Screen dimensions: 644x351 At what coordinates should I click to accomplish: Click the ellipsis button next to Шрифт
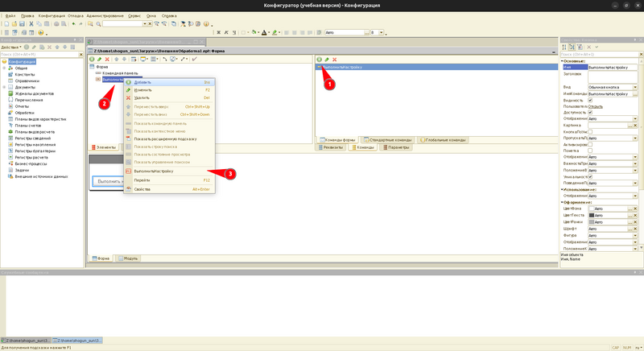click(630, 229)
